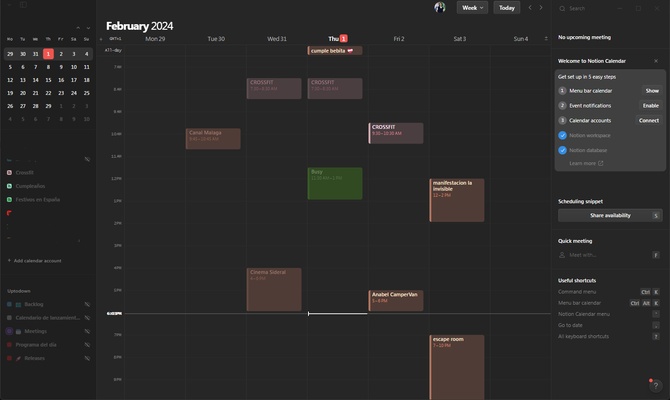Image resolution: width=670 pixels, height=400 pixels.
Task: Toggle the Notion workspace checkmark
Action: click(562, 135)
